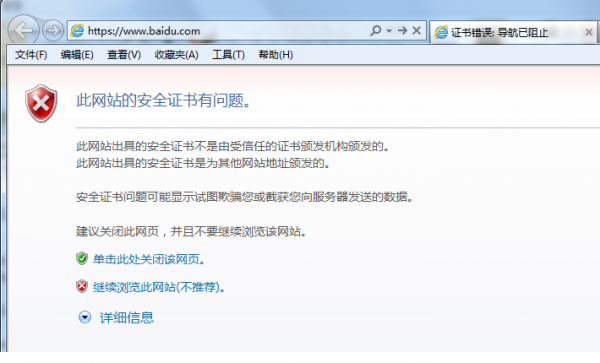Close the 证书错误 tab
Viewport: 600px width, 363px height.
pos(589,32)
